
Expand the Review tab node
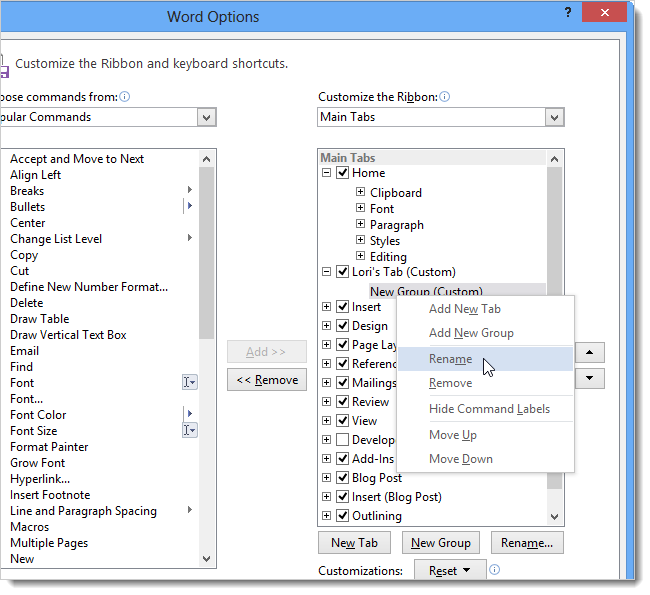(x=326, y=401)
